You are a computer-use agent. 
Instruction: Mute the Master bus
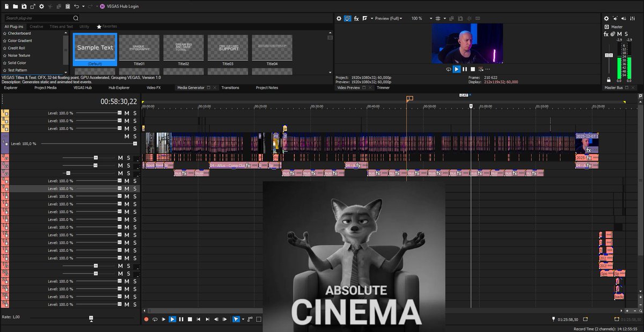click(x=619, y=34)
